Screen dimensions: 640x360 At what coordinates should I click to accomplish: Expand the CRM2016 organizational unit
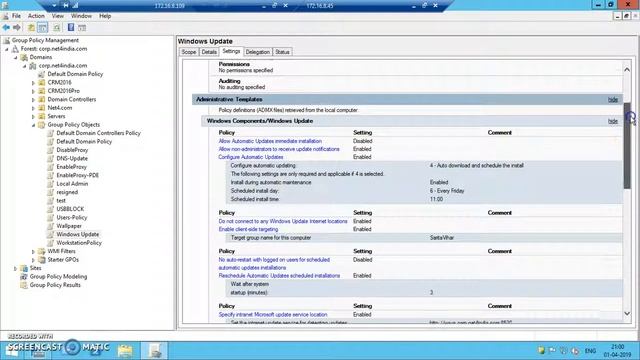coord(33,82)
